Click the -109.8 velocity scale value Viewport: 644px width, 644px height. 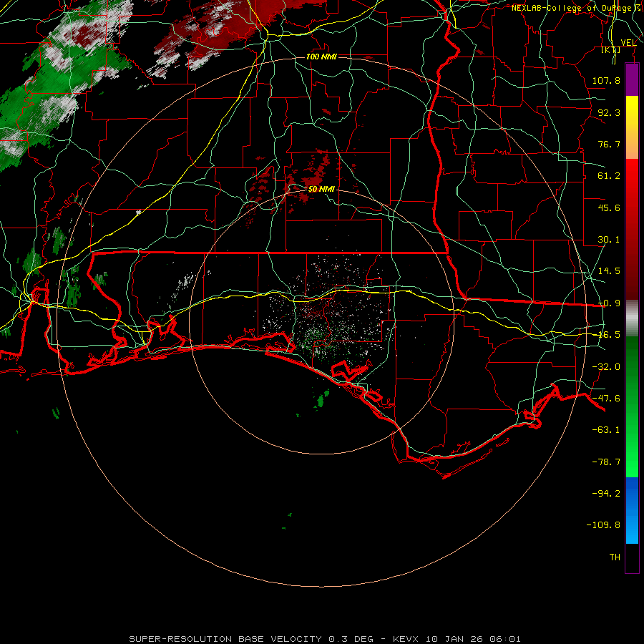pos(603,525)
